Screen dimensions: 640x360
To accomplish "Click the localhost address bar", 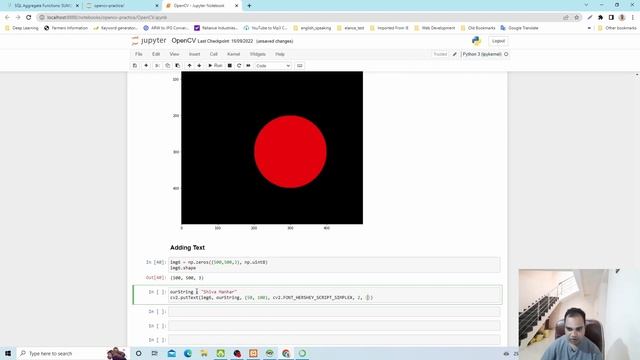I will coord(302,18).
